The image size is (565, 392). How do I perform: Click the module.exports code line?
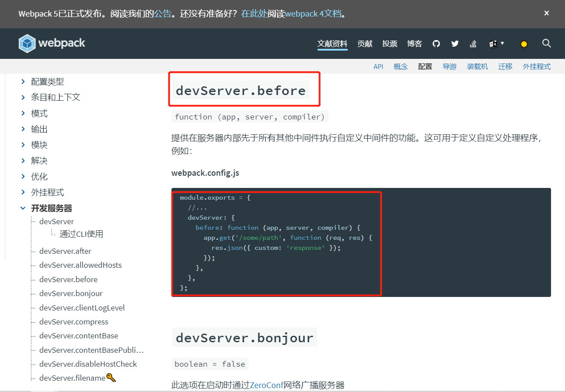pos(215,198)
